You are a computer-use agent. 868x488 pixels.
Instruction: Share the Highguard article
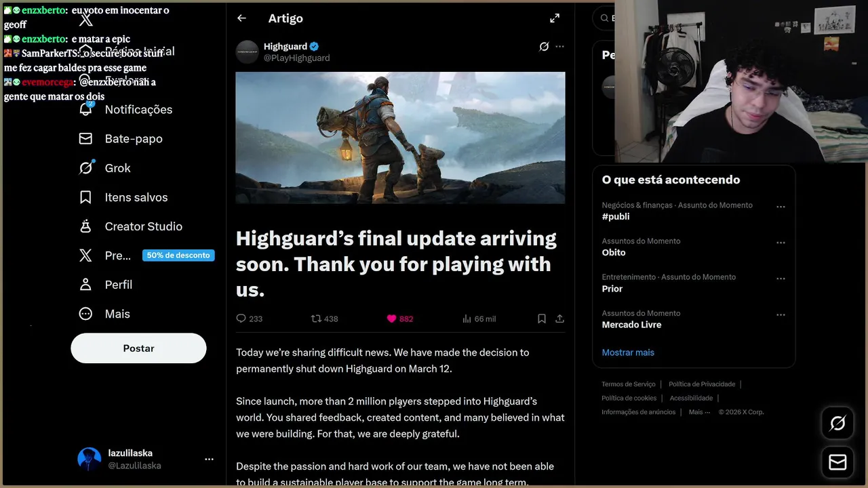click(x=559, y=319)
